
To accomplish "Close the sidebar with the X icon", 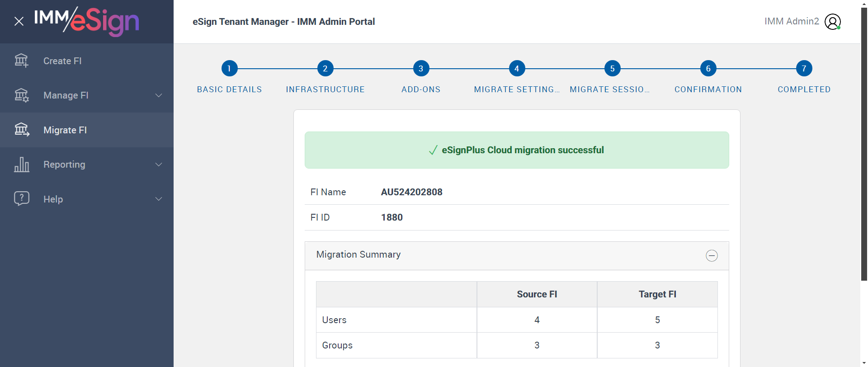I will click(19, 21).
